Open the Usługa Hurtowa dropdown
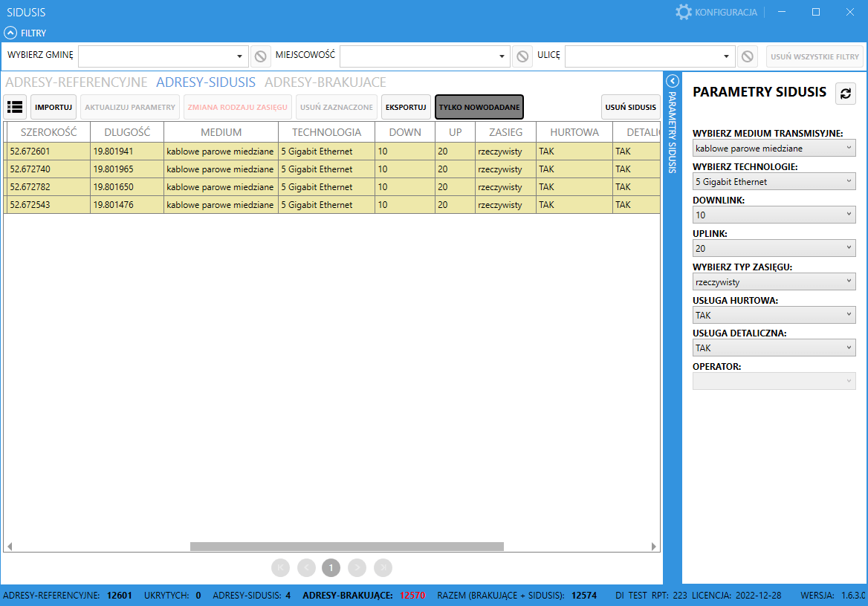Image resolution: width=868 pixels, height=606 pixels. (774, 315)
